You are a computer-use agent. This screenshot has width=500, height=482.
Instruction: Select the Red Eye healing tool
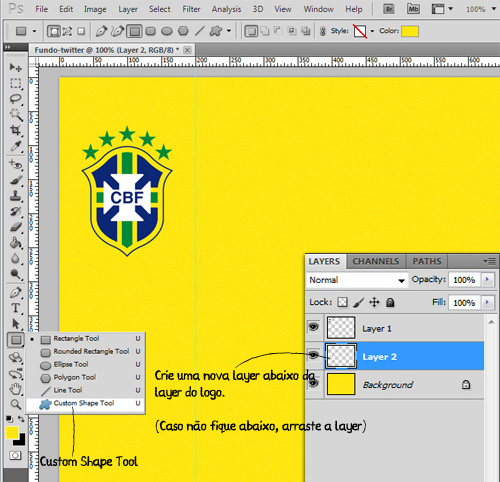(x=15, y=165)
